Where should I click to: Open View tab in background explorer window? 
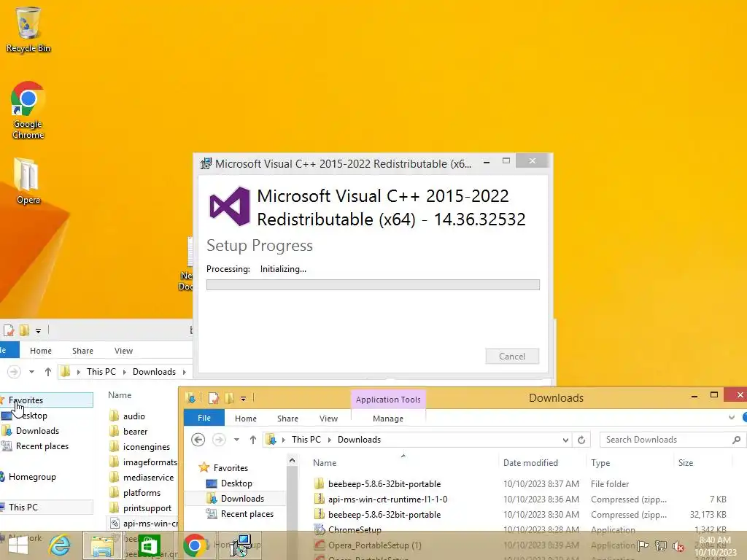click(x=123, y=351)
